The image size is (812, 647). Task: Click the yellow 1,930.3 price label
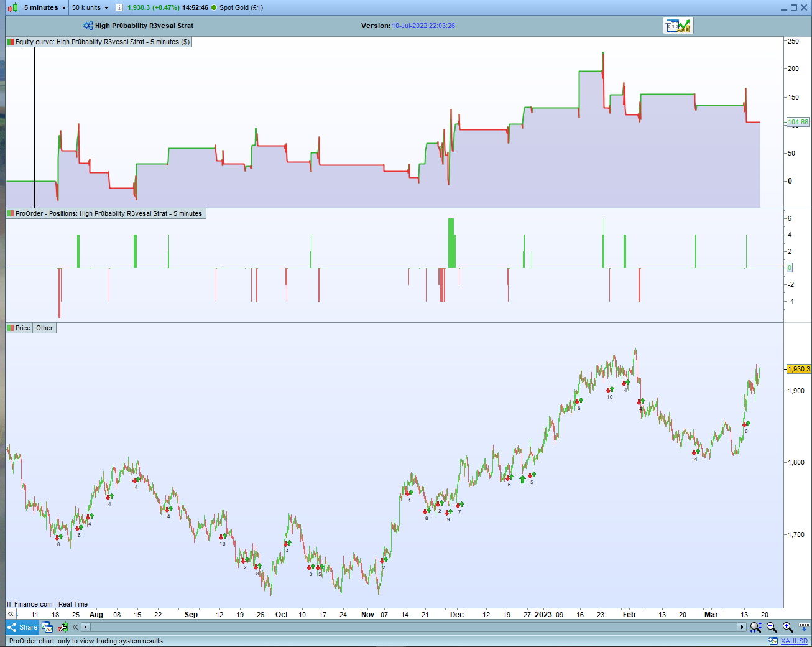[799, 369]
